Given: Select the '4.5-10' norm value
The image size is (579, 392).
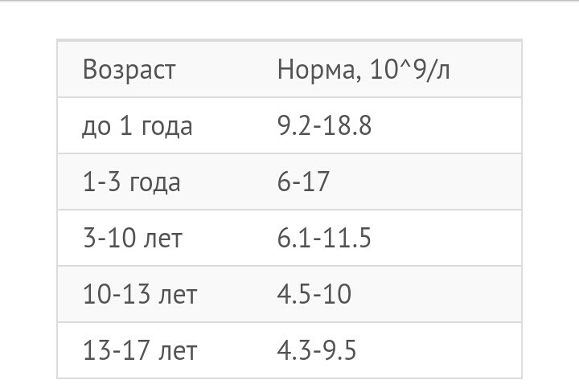Looking at the screenshot, I should coord(314,294).
